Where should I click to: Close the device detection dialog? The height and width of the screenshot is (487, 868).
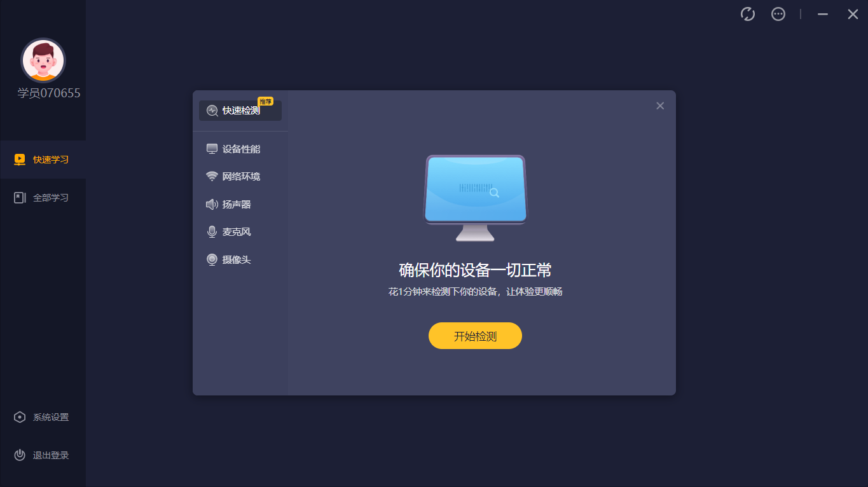coord(660,106)
